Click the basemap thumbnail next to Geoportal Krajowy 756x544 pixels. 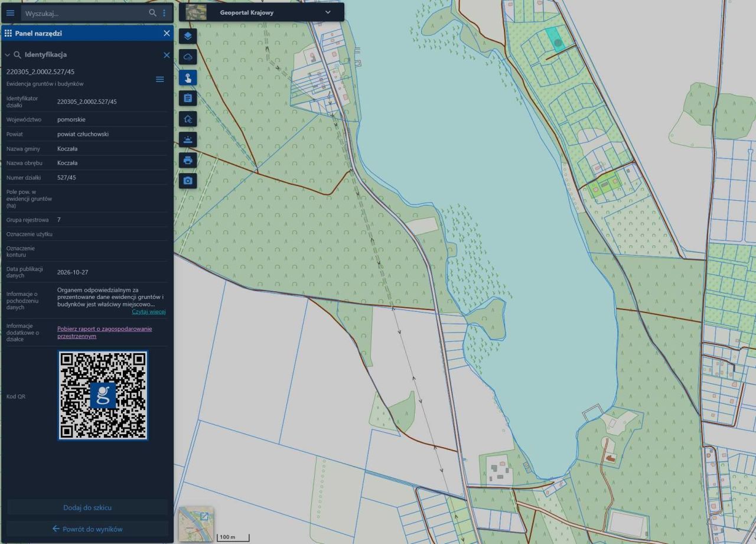click(x=196, y=12)
